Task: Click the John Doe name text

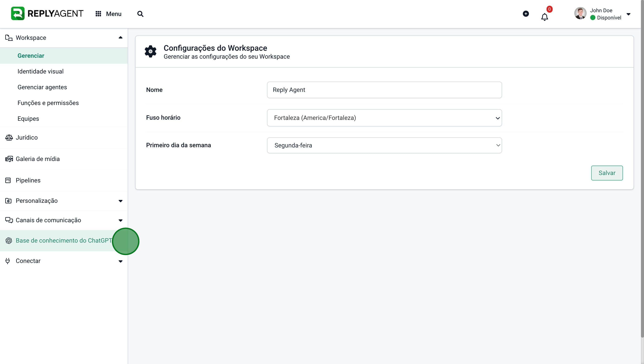Action: pos(601,10)
